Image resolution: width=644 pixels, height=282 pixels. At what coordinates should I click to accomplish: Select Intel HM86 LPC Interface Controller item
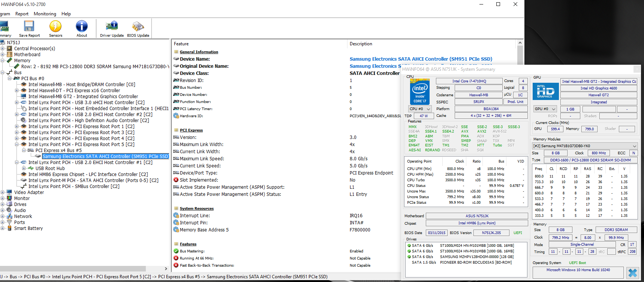[88, 175]
